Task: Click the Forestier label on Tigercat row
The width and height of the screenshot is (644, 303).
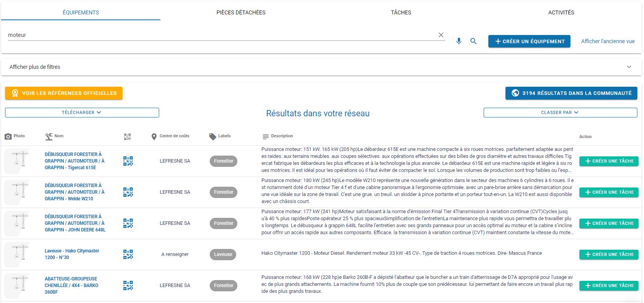Action: [224, 161]
